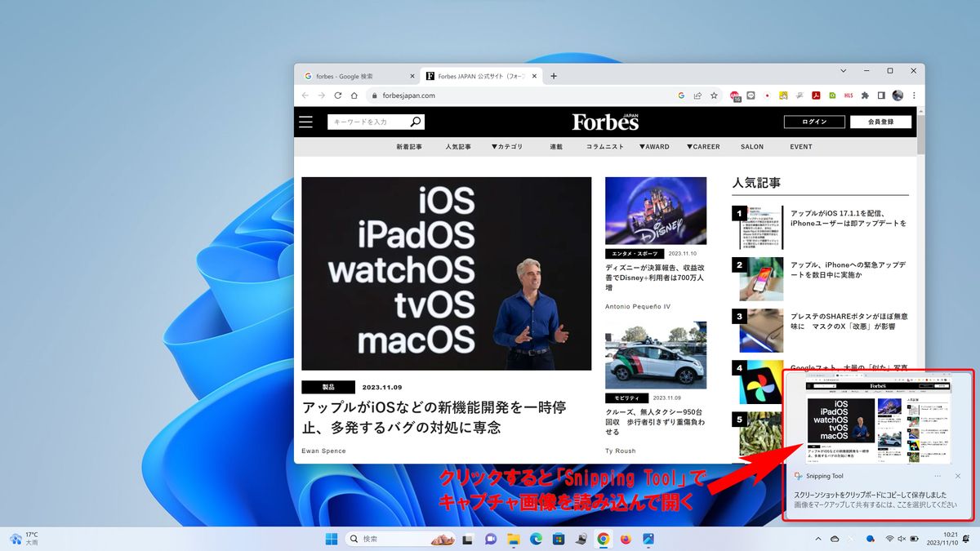Click the Chrome taskbar icon
The width and height of the screenshot is (980, 551).
[604, 539]
